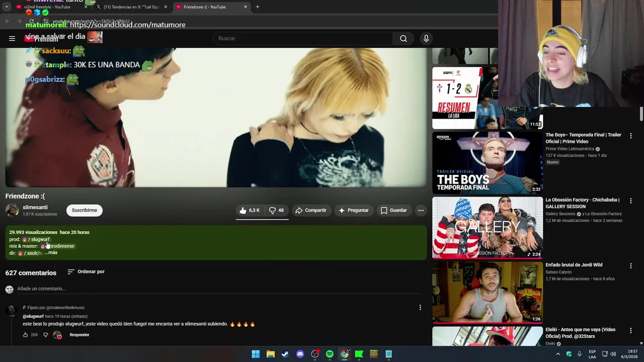Open the Enfado brutal de Jordi Wild title
Viewport: 644px width, 362px height.
tap(574, 265)
